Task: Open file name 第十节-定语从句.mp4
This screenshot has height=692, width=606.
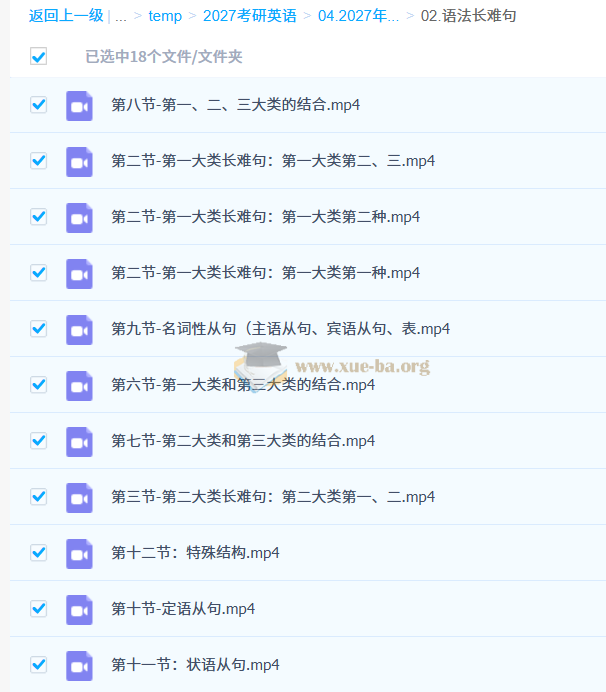Action: [183, 609]
